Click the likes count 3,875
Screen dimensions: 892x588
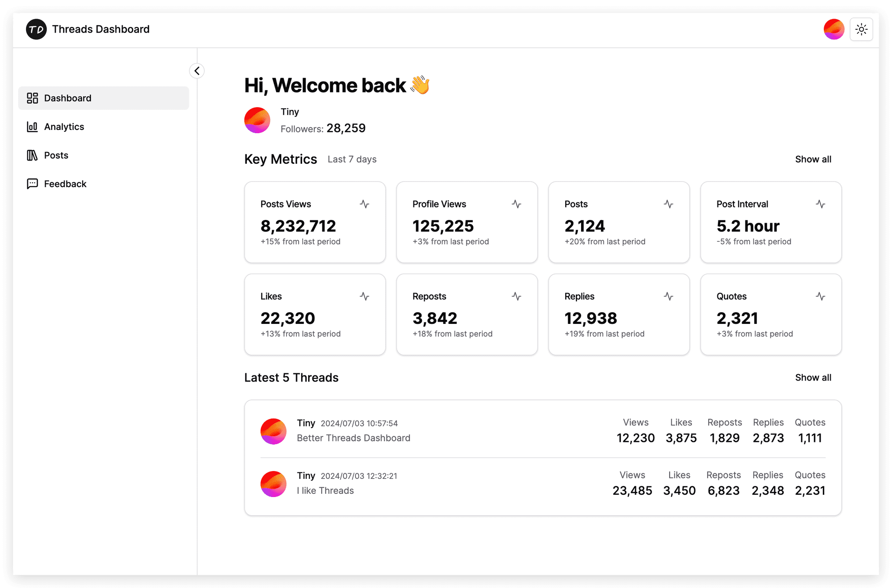(x=681, y=438)
